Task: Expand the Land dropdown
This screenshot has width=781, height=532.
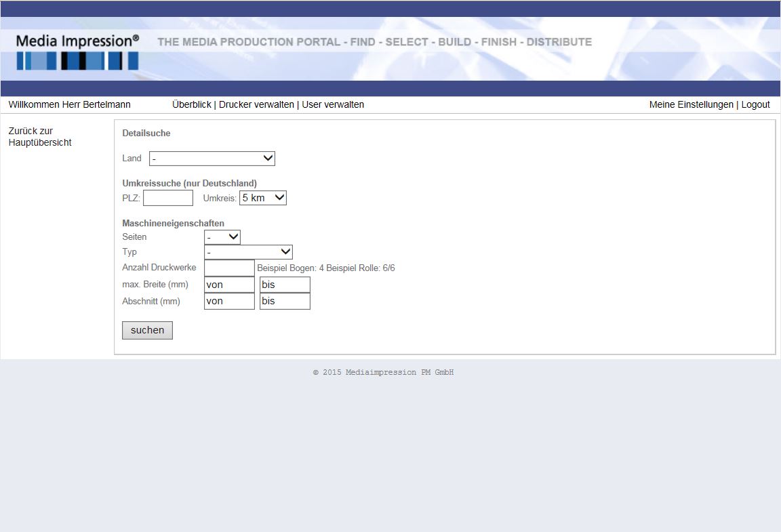Action: pyautogui.click(x=212, y=159)
